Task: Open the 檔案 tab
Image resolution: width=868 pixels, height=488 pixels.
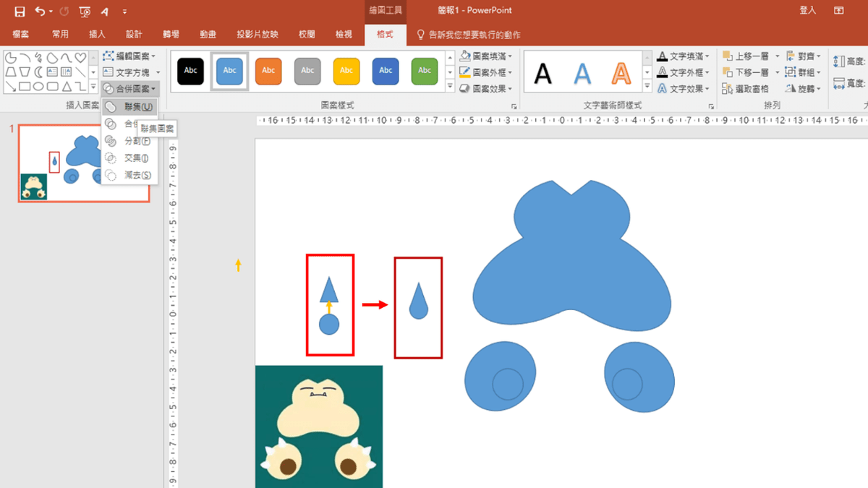Action: (x=21, y=35)
